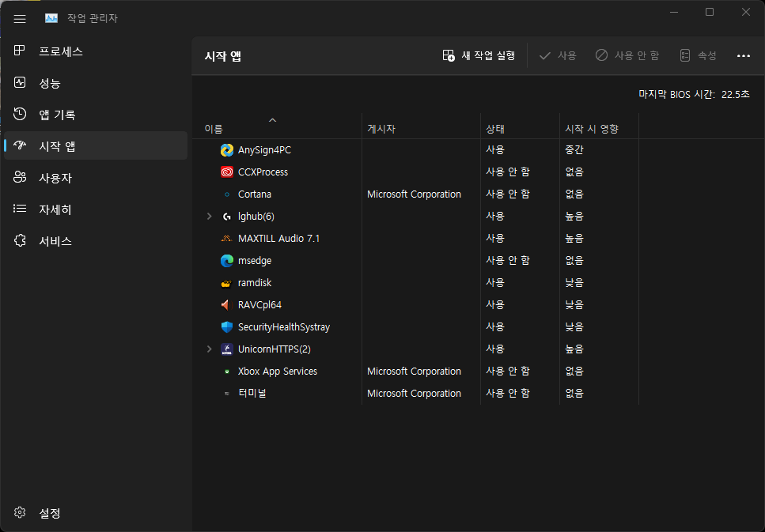Click the Xbox App Services icon
This screenshot has width=765, height=532.
tap(227, 372)
